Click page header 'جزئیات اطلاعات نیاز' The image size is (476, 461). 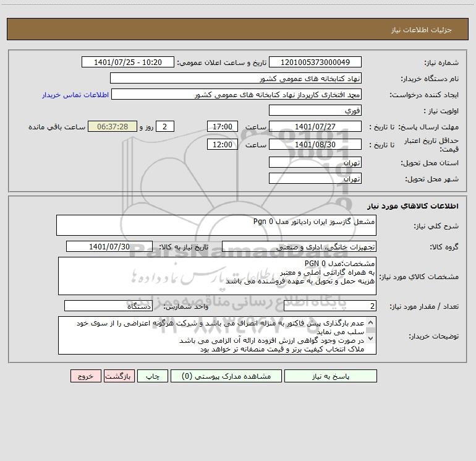click(422, 30)
